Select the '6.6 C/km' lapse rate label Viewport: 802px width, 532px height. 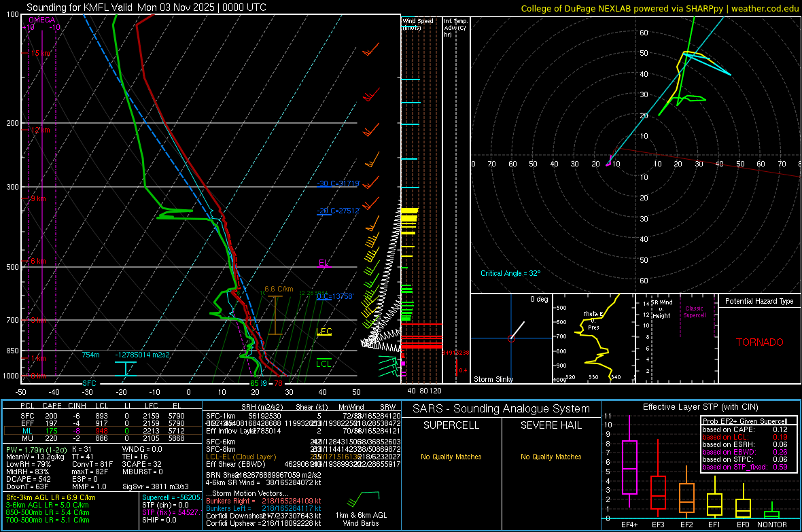click(279, 289)
